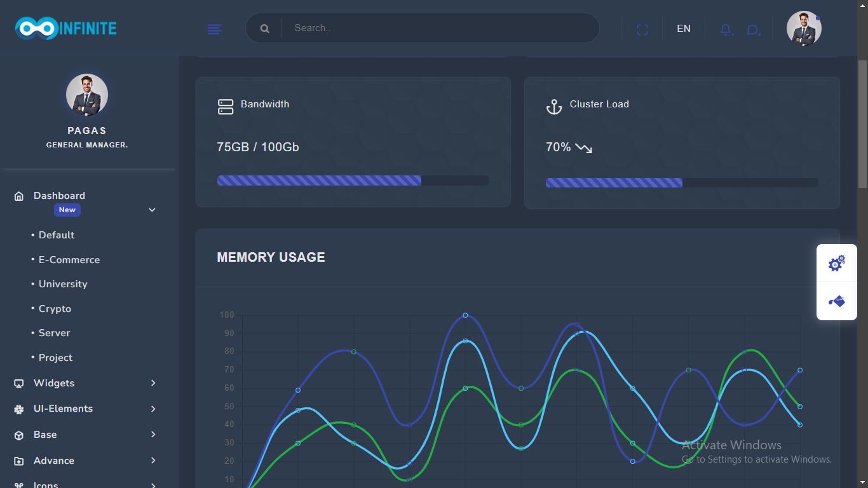This screenshot has height=488, width=868.
Task: Click the New badge
Action: [x=67, y=210]
